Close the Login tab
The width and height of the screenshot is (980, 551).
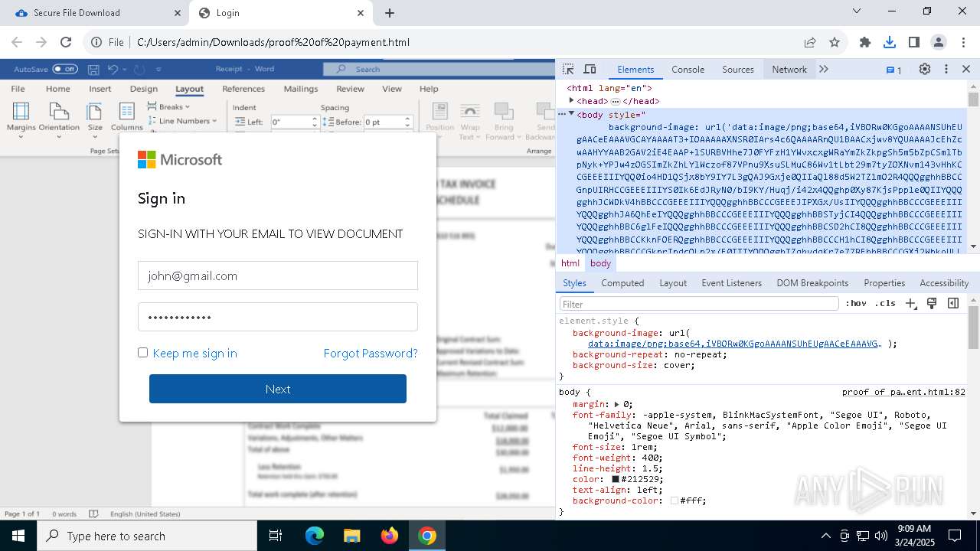[361, 13]
